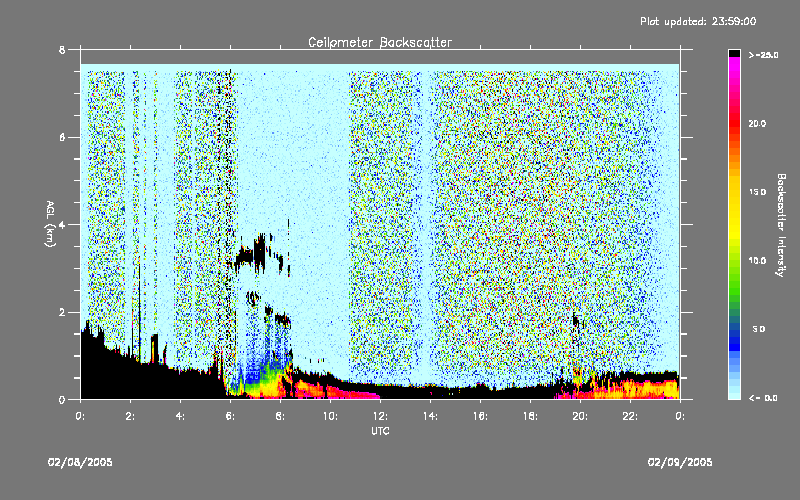Click the "<- 0.0" colorbar minimum label

click(763, 398)
